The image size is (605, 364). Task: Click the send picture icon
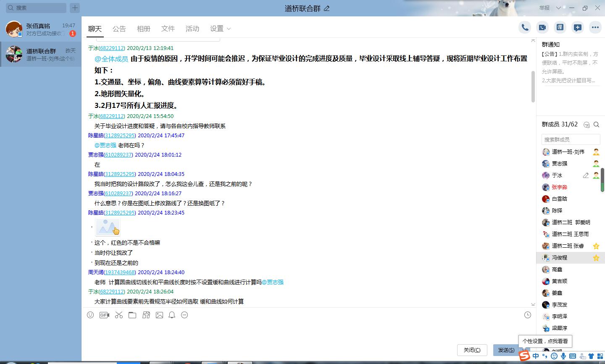point(159,315)
